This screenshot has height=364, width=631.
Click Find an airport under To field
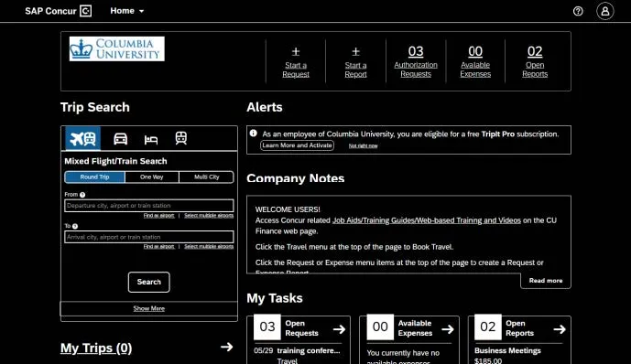(x=159, y=247)
